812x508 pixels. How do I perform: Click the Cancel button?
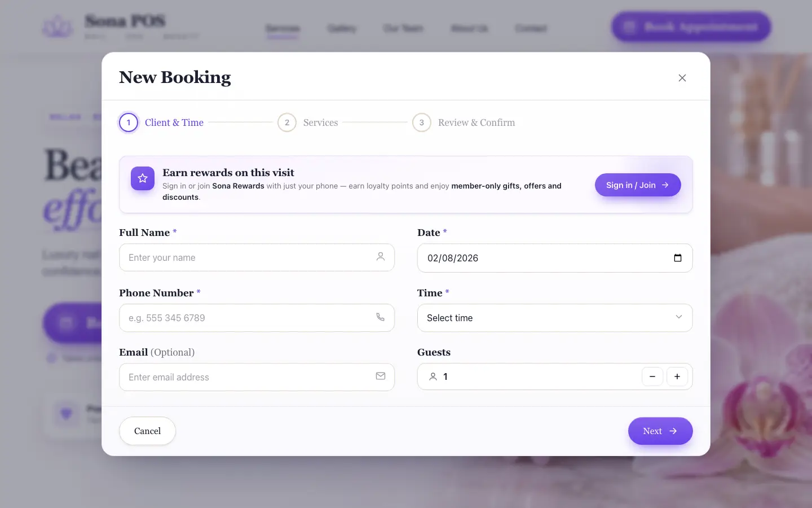coord(147,431)
